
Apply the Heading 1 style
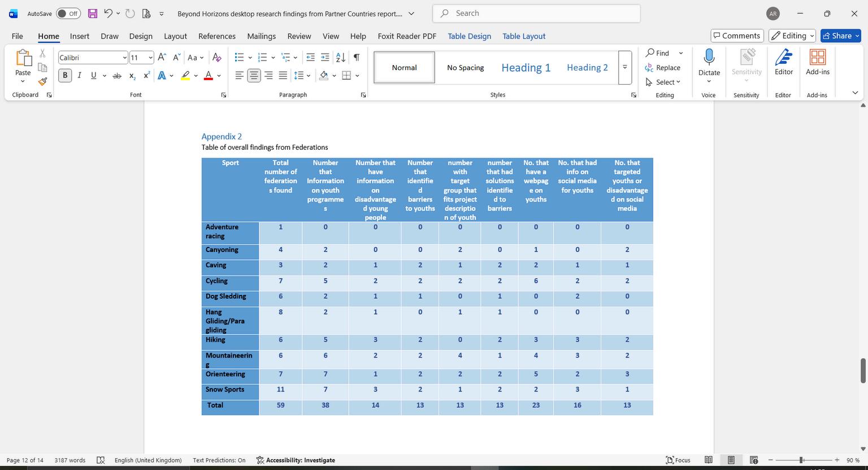click(526, 68)
